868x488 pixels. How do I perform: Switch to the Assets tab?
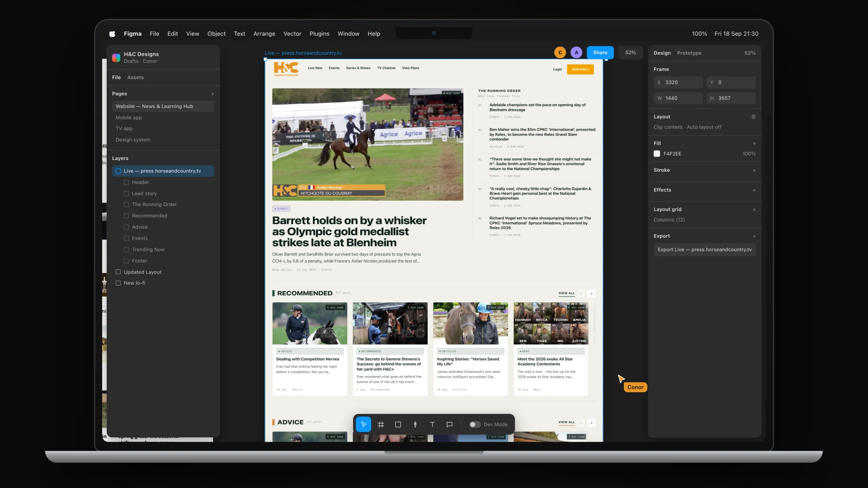click(135, 77)
